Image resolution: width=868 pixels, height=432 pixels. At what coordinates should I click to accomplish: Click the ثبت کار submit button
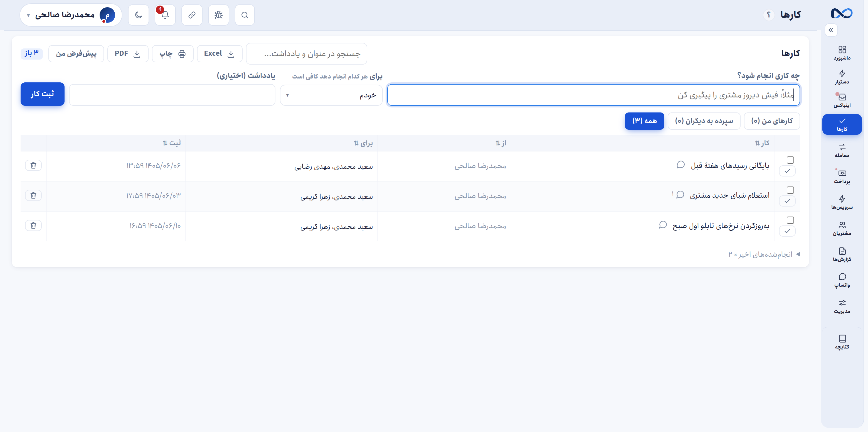[43, 94]
